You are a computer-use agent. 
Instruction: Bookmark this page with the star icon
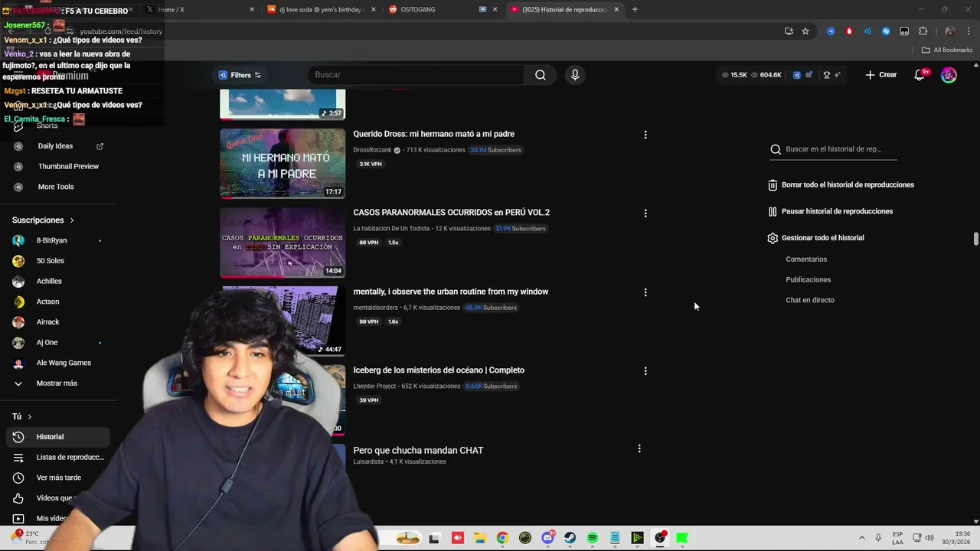805,31
